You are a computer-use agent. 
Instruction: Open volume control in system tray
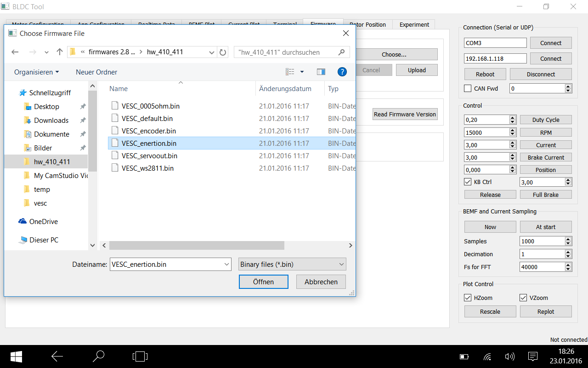(509, 356)
